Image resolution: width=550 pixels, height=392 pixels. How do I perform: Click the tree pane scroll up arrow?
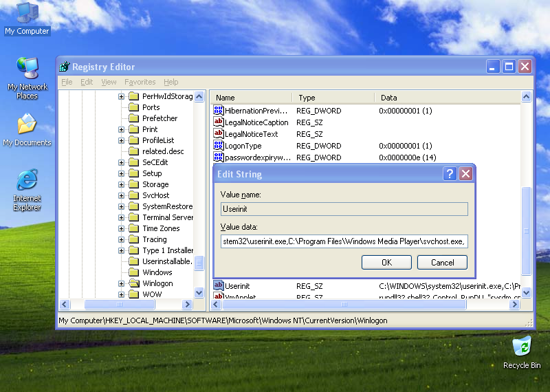click(x=199, y=96)
